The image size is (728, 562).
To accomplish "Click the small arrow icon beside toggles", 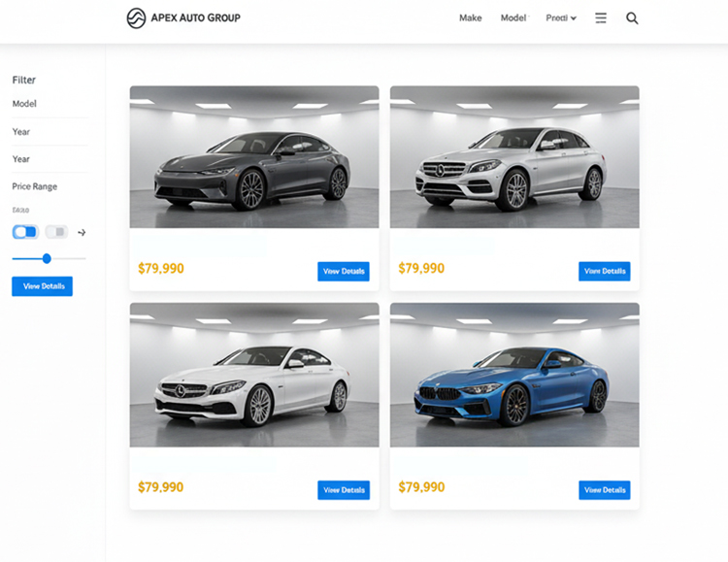I will tap(82, 232).
